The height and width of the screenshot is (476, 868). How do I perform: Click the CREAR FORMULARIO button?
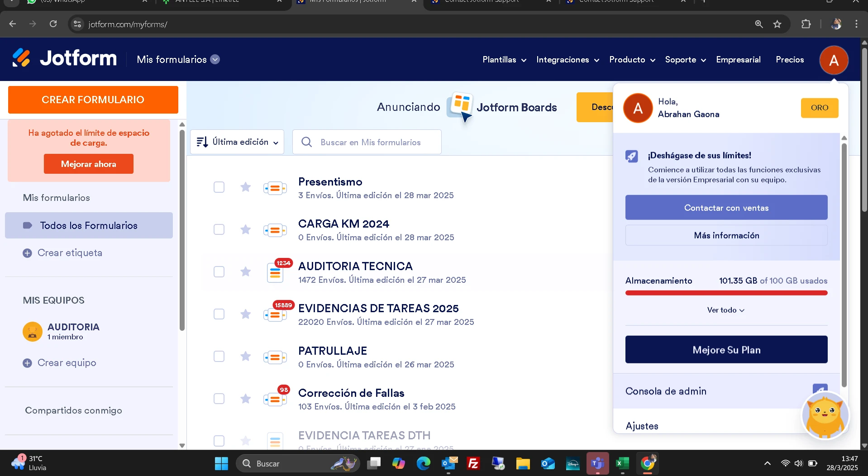coord(92,100)
